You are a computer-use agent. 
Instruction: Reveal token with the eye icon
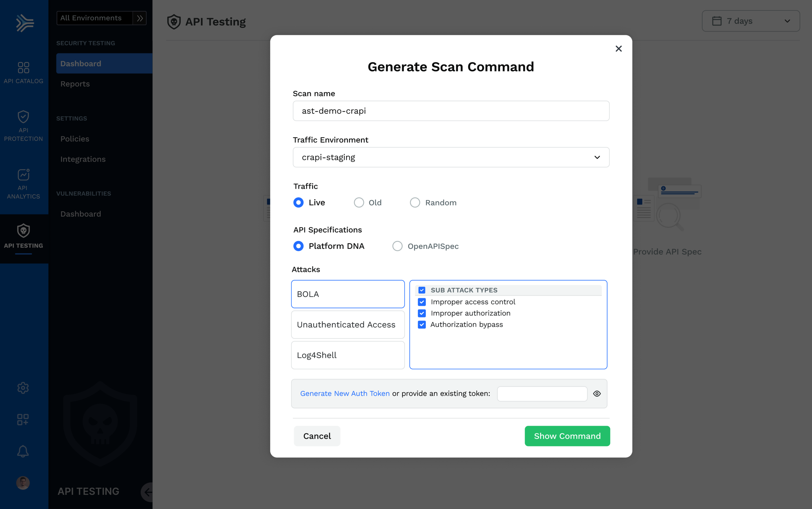(x=597, y=393)
